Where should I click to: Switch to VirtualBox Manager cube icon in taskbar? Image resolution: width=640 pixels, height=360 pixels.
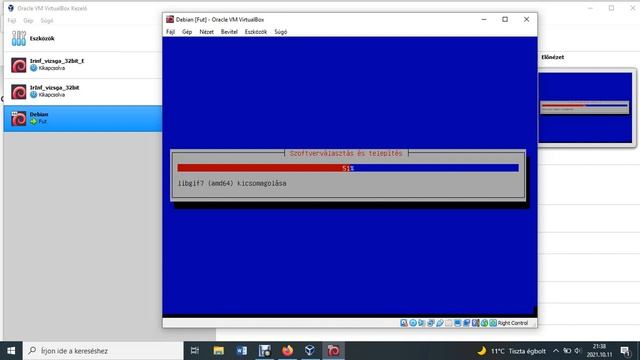310,351
